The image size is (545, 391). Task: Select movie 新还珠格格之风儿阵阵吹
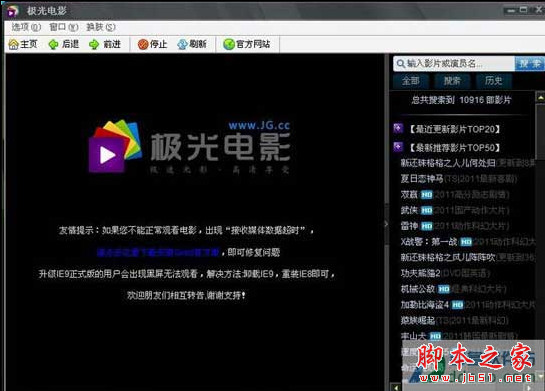[448, 257]
